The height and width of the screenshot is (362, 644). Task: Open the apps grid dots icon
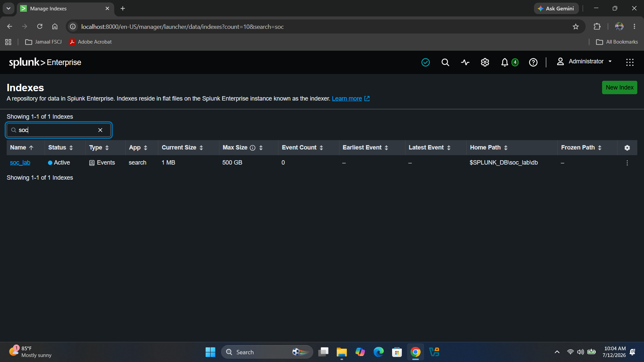(x=630, y=62)
